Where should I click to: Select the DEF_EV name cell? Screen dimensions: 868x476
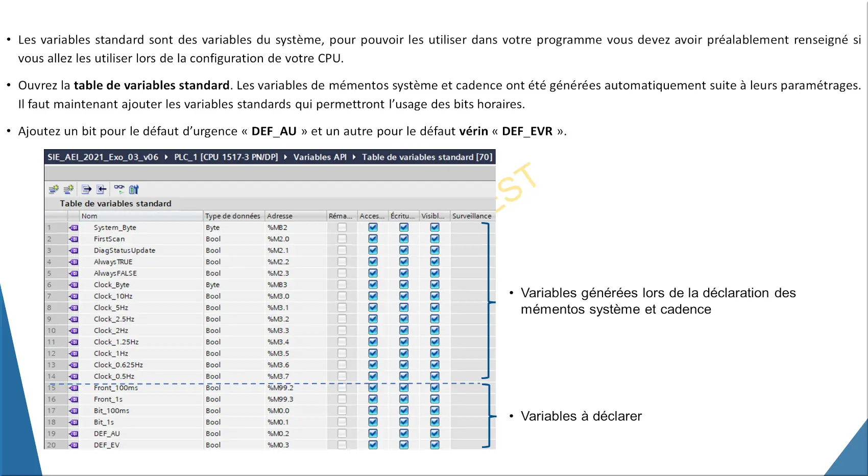(141, 445)
